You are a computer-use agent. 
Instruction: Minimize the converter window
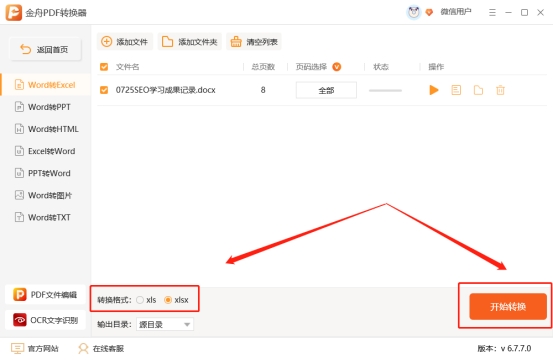point(508,13)
